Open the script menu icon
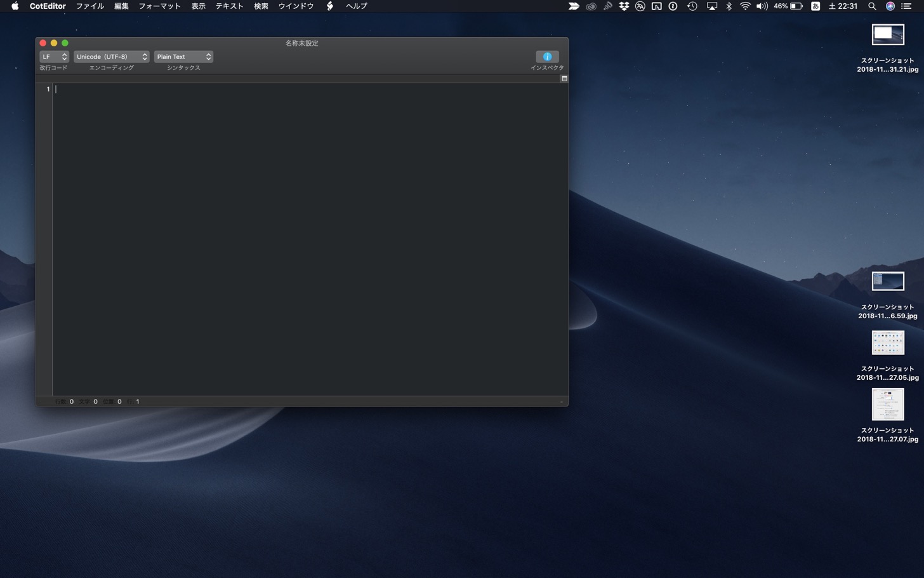 330,6
